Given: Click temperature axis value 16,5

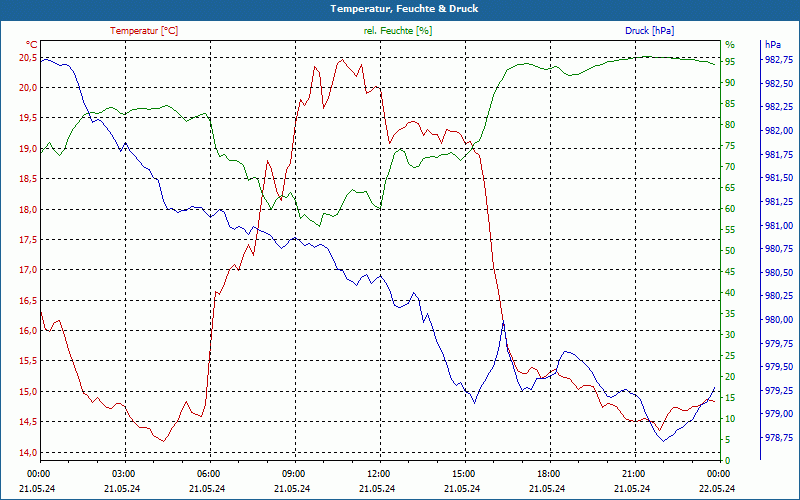Looking at the screenshot, I should 28,301.
